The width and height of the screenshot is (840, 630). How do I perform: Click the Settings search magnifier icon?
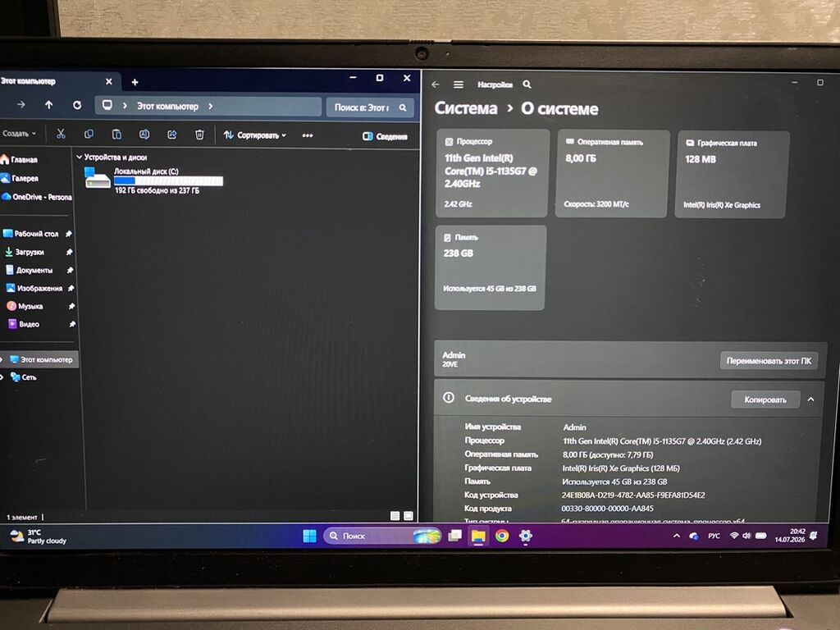click(x=527, y=84)
